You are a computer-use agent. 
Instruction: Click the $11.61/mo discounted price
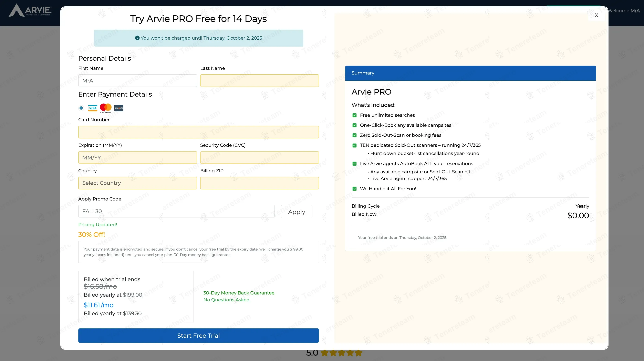click(x=98, y=305)
